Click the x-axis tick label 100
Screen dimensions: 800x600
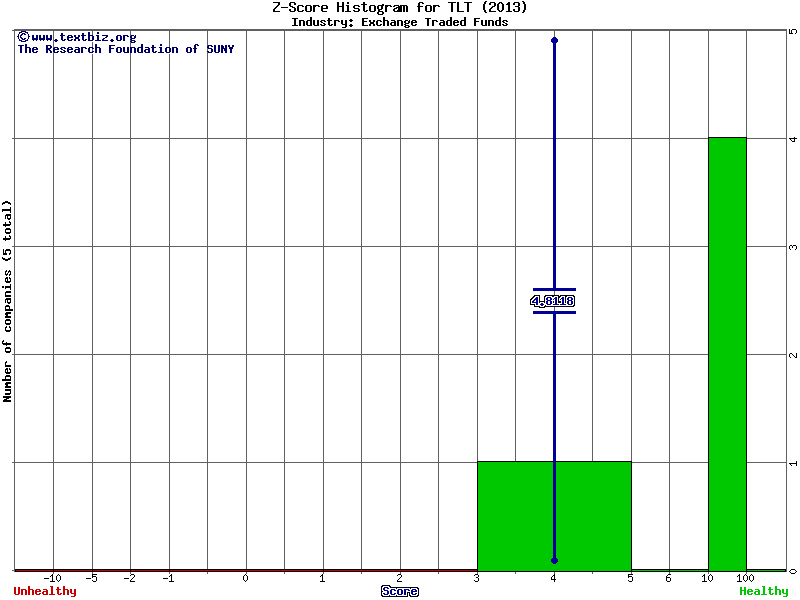745,578
